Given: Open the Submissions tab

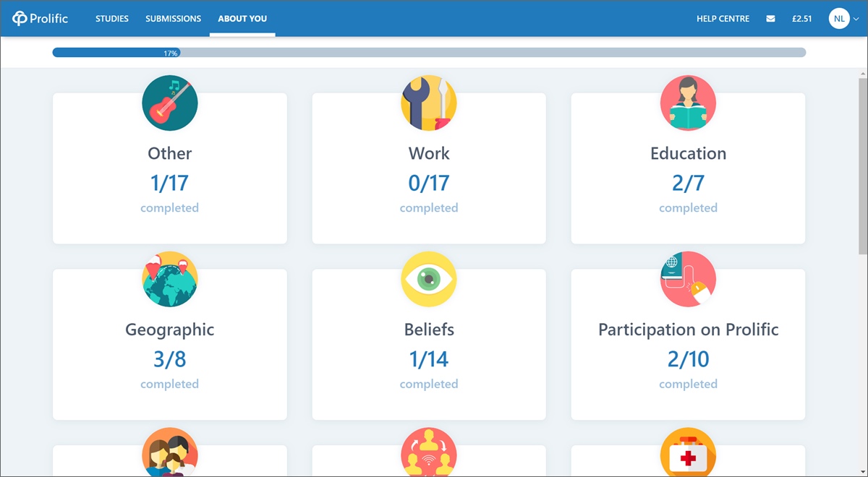Looking at the screenshot, I should 173,19.
